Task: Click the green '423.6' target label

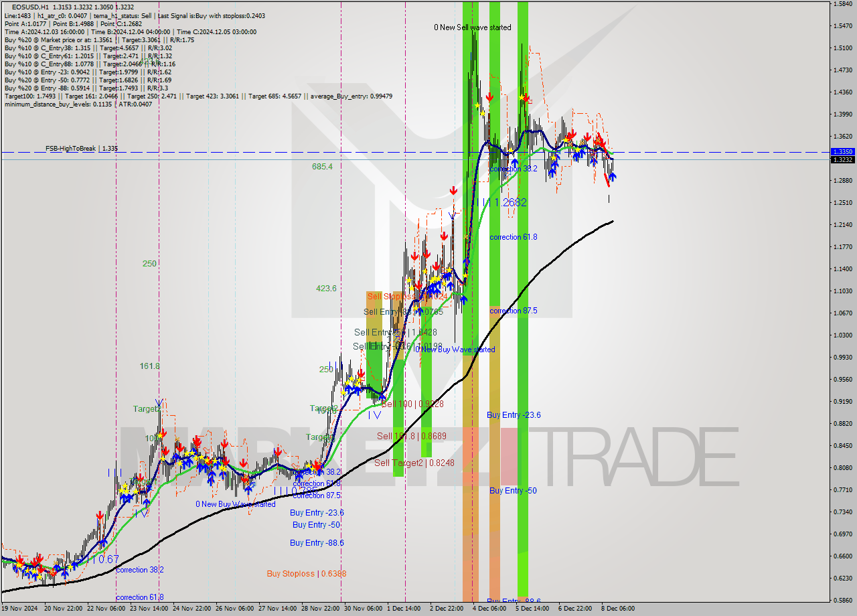Action: (326, 289)
